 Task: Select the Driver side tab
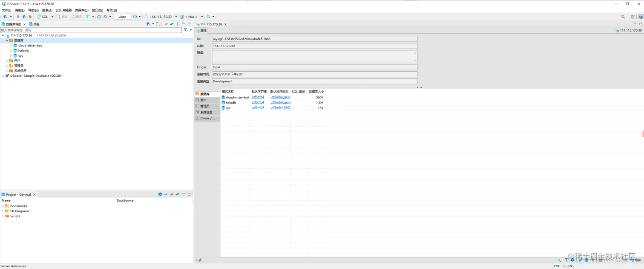coord(207,119)
